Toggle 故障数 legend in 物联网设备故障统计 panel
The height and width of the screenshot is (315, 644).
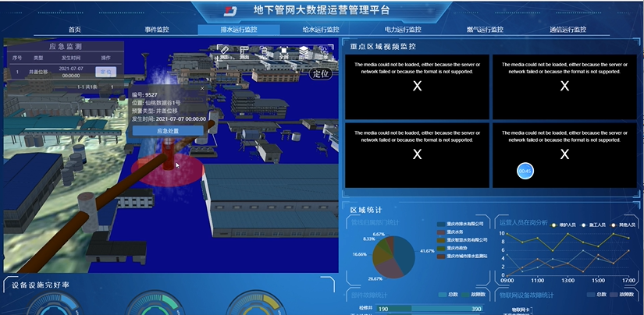click(622, 295)
